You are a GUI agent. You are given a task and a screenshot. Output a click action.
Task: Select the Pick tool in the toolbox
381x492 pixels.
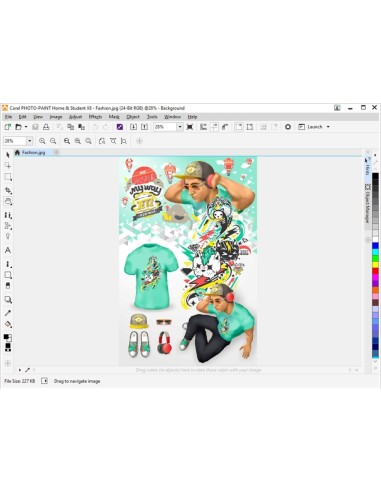click(8, 155)
